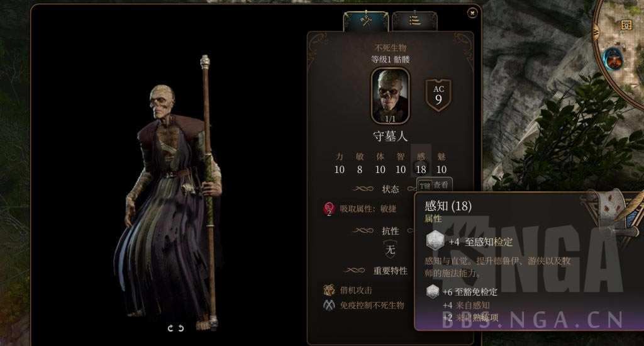Select the 守墓人 character portrait

point(390,96)
